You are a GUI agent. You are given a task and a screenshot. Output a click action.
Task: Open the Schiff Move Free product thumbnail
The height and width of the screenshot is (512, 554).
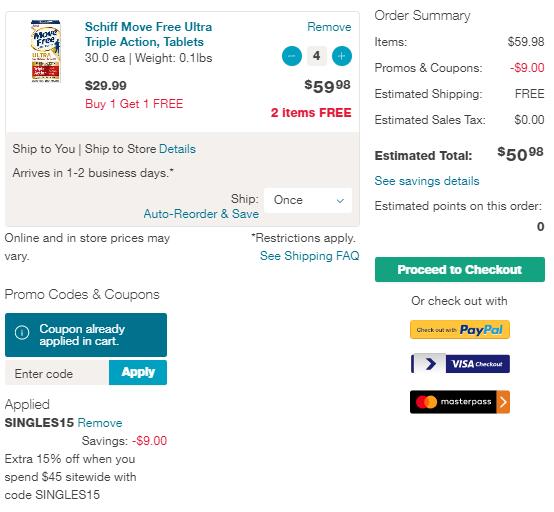coord(46,52)
